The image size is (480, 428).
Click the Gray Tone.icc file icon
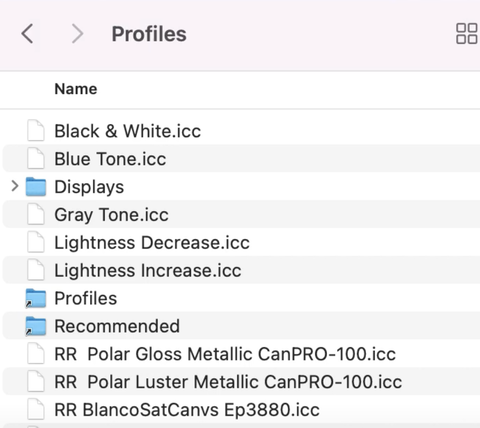tap(36, 214)
